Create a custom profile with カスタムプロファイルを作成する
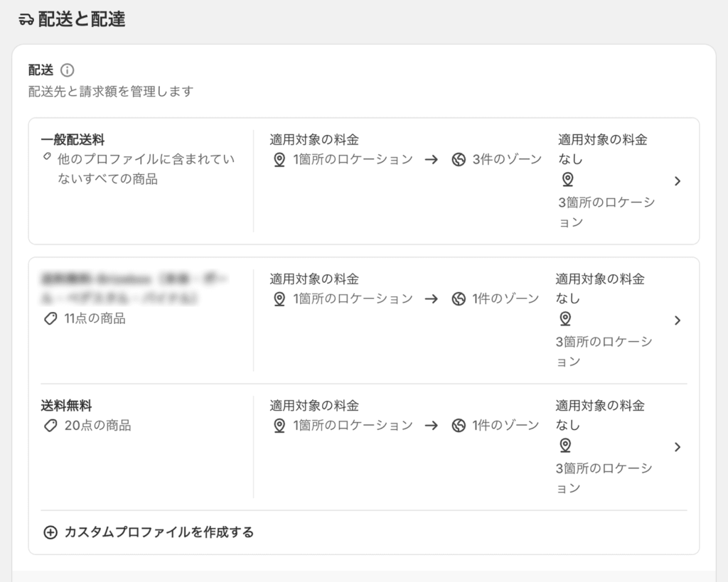 (159, 532)
